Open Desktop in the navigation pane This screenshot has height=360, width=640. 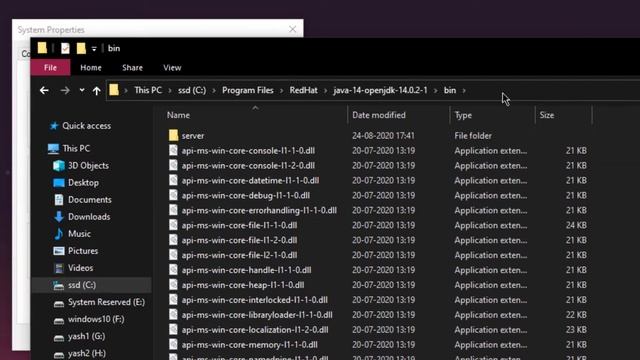point(83,183)
